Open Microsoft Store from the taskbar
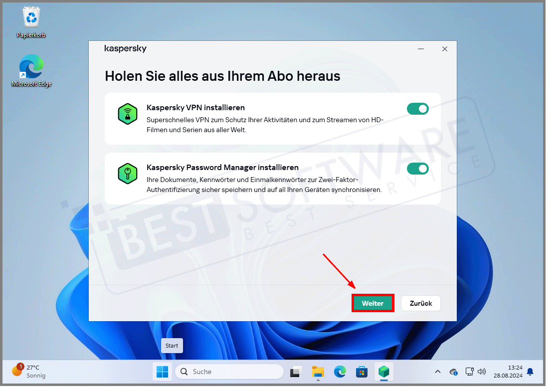The image size is (556, 392). click(362, 372)
